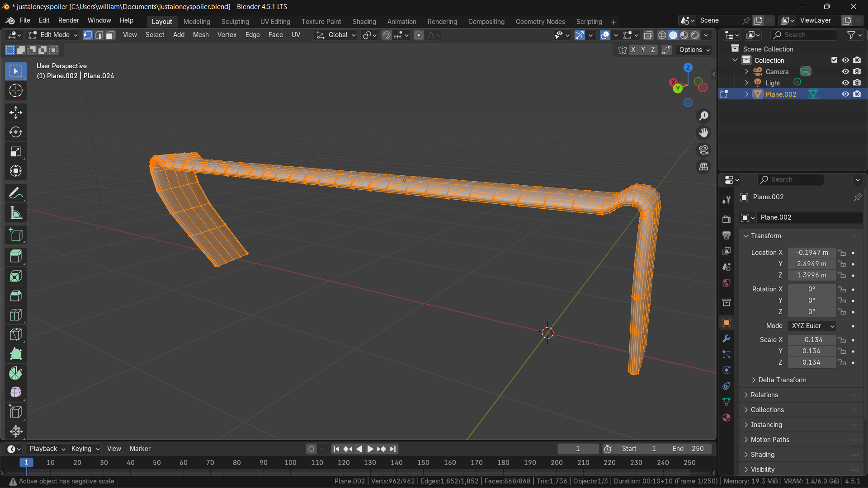
Task: Select the Poly Build tool
Action: click(16, 354)
